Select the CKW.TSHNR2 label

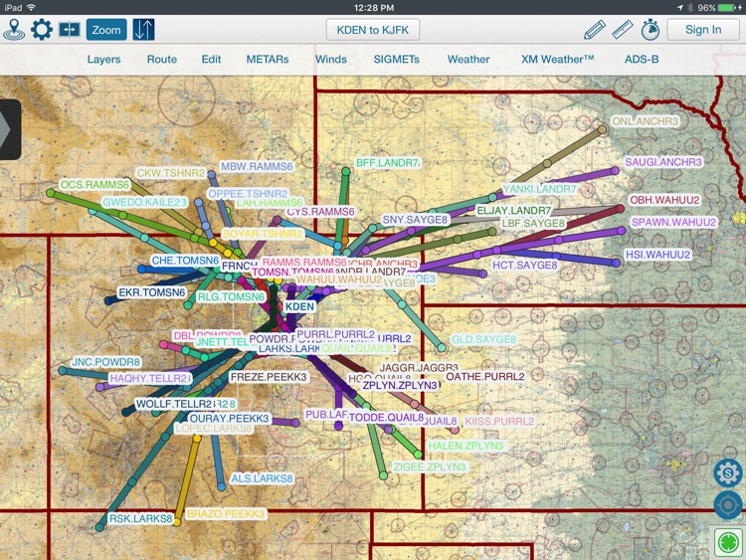coord(171,173)
